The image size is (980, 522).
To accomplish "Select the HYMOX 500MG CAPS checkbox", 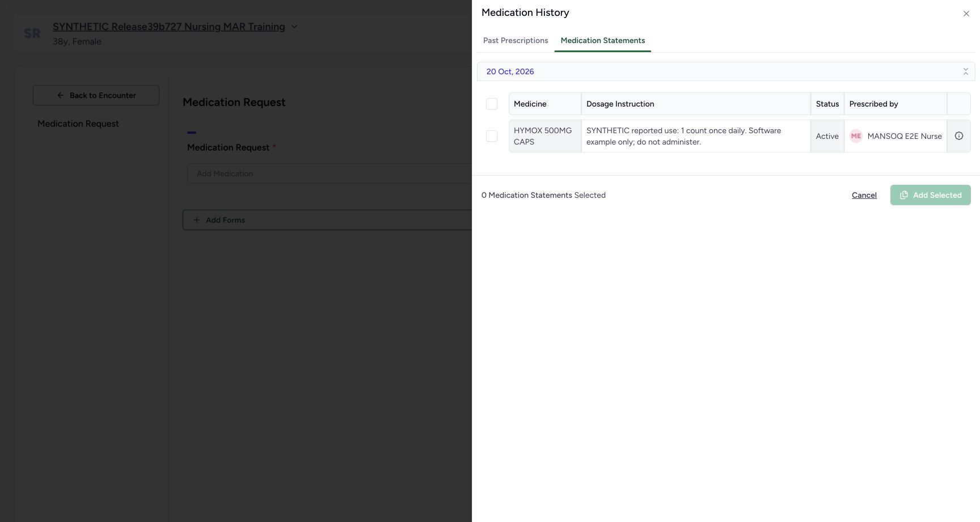I will [x=492, y=136].
